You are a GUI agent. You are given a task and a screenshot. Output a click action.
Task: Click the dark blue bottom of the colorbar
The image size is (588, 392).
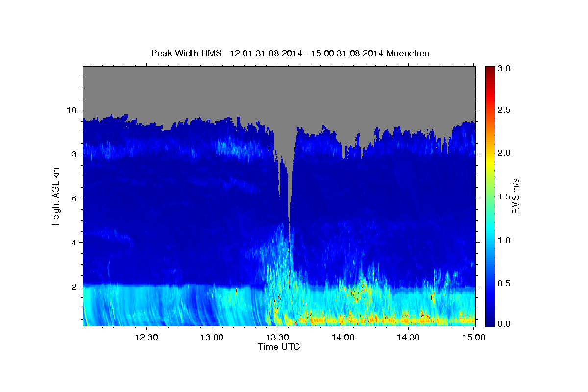point(490,322)
